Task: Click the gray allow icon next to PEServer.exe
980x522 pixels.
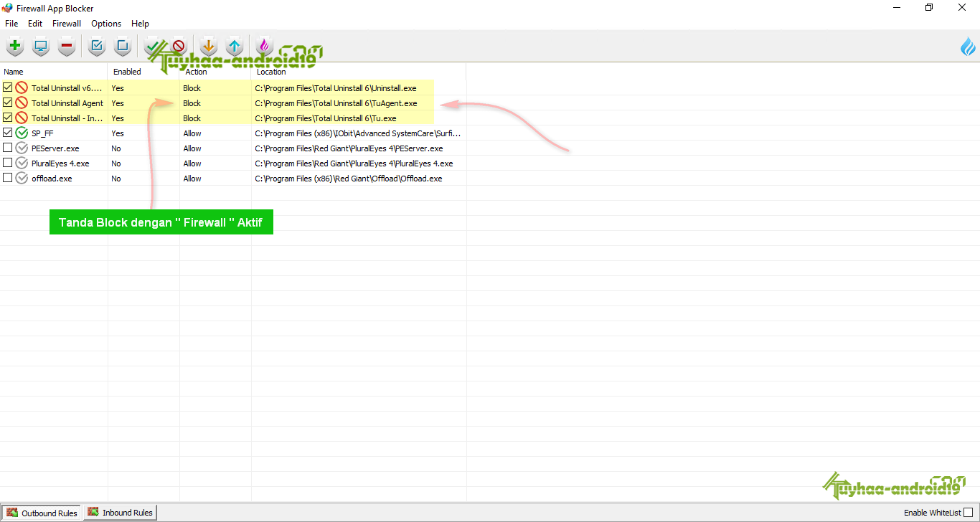Action: 22,148
